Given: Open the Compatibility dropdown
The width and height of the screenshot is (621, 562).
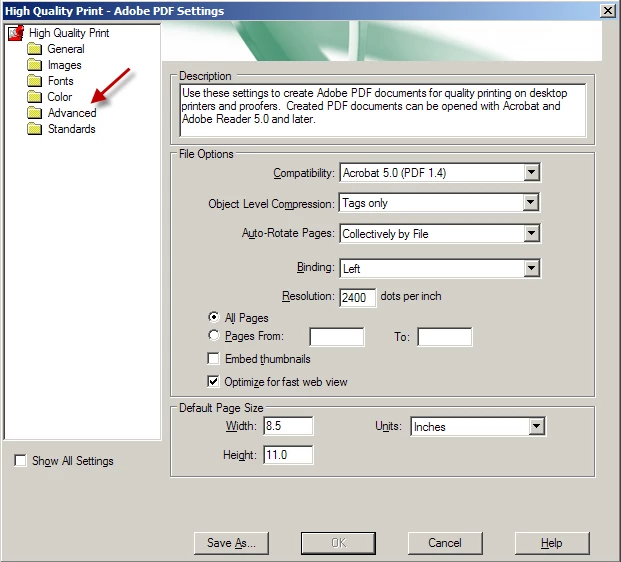Looking at the screenshot, I should pos(440,173).
